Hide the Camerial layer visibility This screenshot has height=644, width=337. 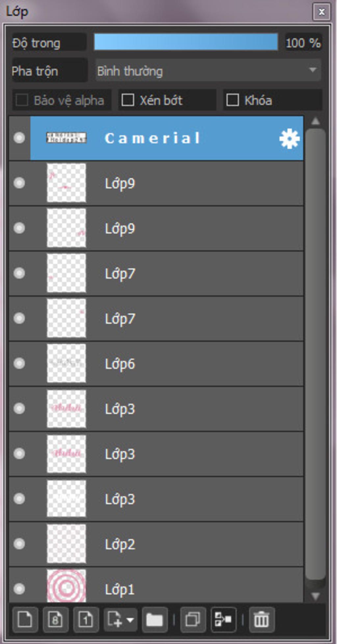(19, 138)
